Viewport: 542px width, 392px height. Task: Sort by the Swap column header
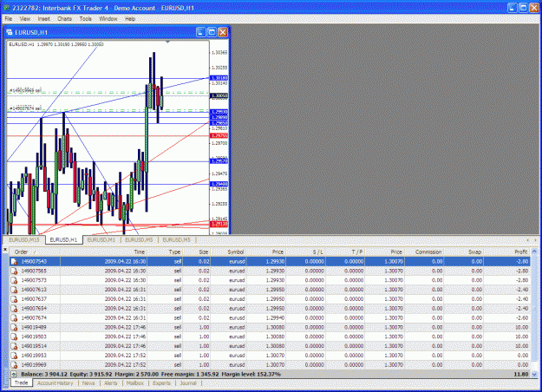(464, 252)
